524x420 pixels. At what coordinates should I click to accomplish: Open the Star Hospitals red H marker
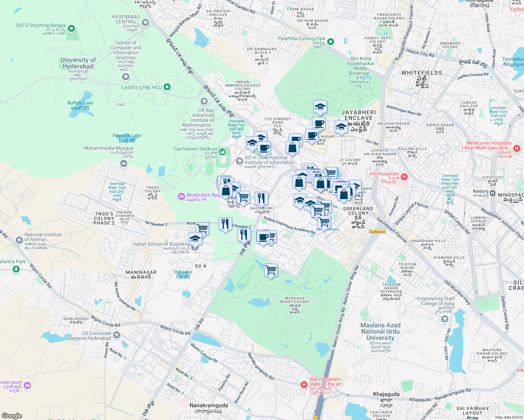pyautogui.click(x=304, y=385)
